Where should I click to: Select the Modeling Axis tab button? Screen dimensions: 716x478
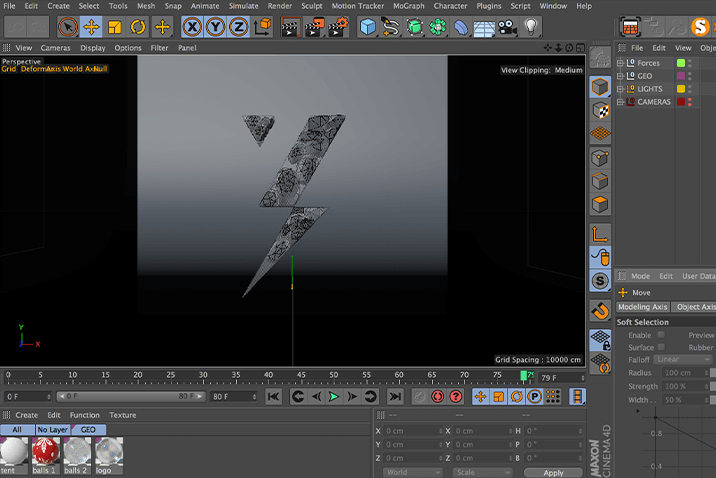point(642,307)
